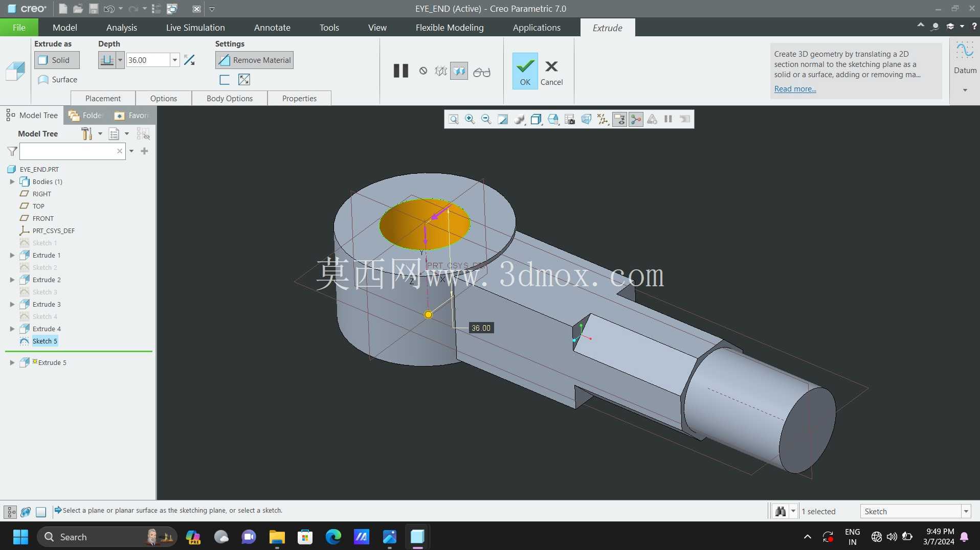Open Model Tree settings hammer icon
Image resolution: width=980 pixels, height=550 pixels.
87,134
